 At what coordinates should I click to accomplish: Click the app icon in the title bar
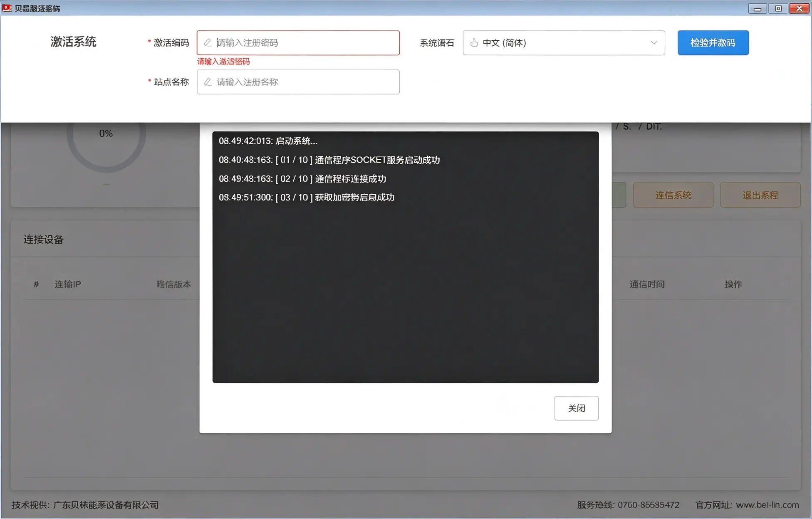7,8
